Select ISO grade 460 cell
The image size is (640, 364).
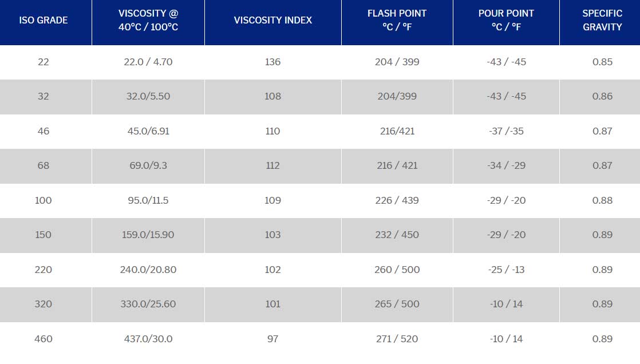pos(44,339)
